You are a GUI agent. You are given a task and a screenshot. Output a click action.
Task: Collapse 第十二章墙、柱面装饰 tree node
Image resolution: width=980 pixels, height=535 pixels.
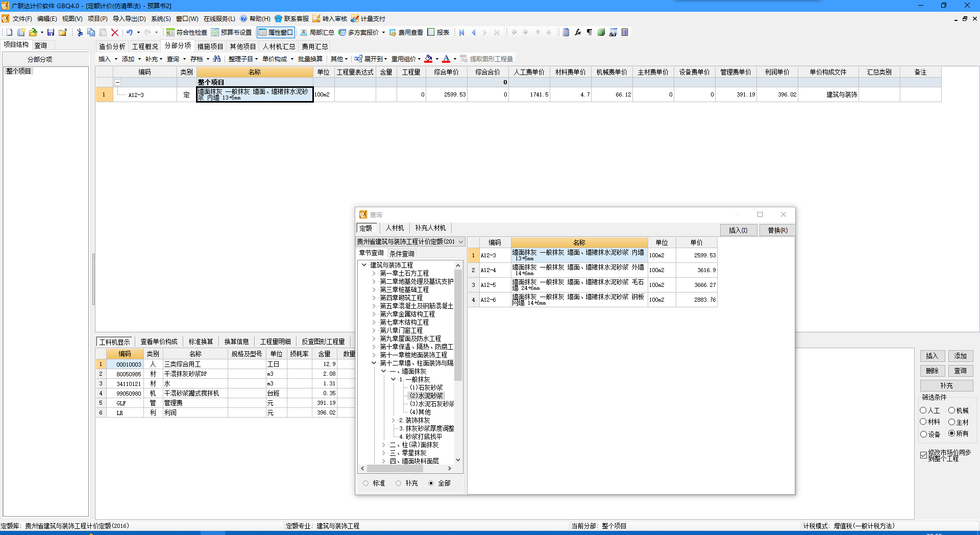tap(374, 363)
